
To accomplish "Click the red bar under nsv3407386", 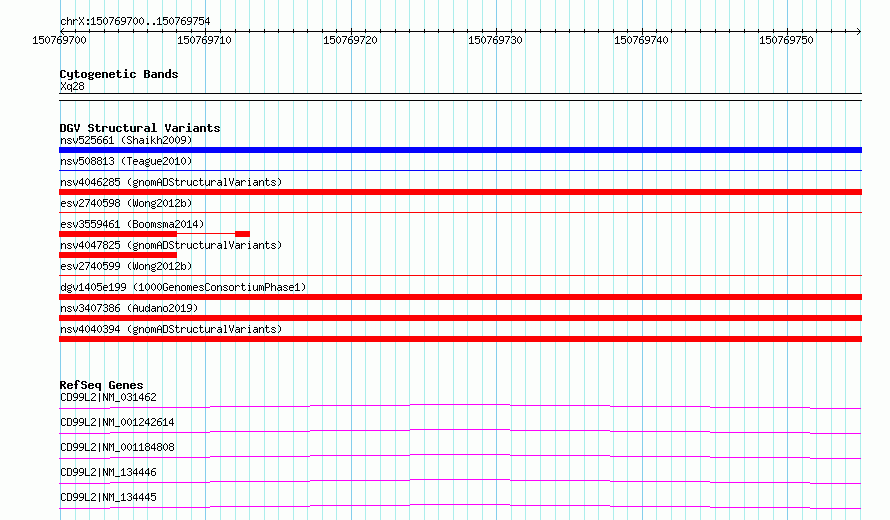I will tap(460, 318).
